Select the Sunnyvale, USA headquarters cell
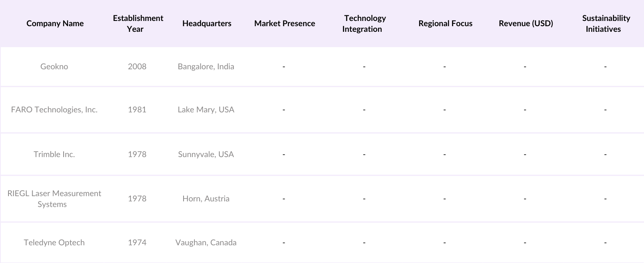644x263 pixels. [x=206, y=154]
